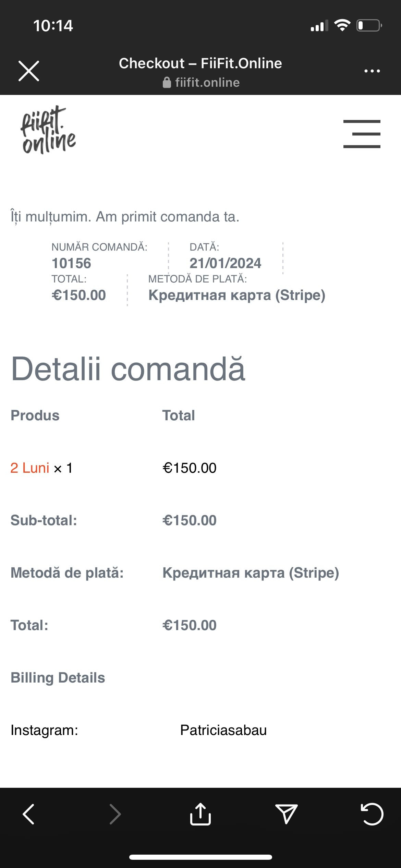Close the in-app browser with X
The width and height of the screenshot is (401, 868).
point(29,71)
